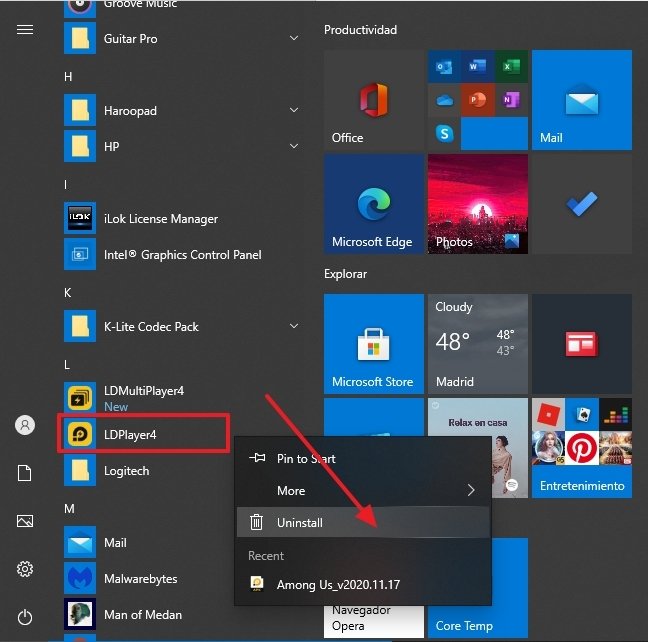Open the Microsoft To Do checkmark tile
The height and width of the screenshot is (642, 648).
582,204
